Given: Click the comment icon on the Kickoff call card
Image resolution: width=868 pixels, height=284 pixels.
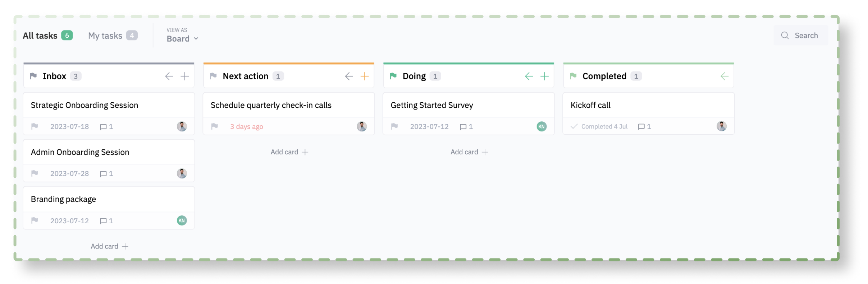Looking at the screenshot, I should 641,126.
